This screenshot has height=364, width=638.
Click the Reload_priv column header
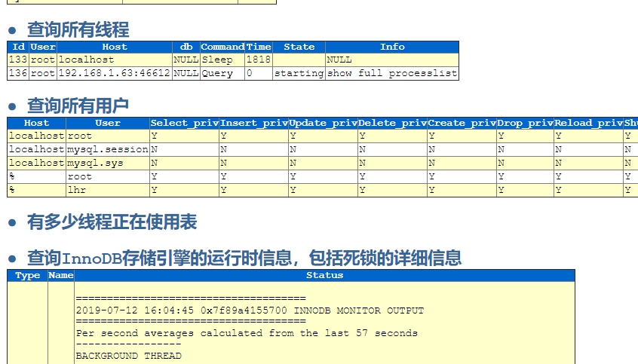(x=588, y=123)
